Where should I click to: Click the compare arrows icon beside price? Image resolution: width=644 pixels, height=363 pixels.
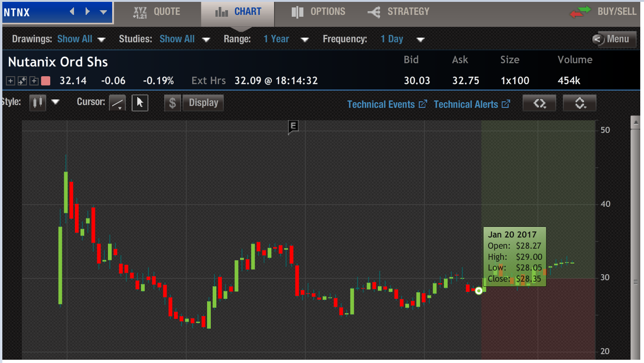(x=22, y=81)
